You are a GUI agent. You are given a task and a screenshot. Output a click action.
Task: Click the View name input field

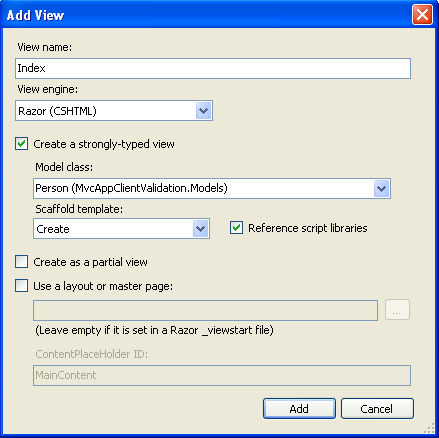tap(213, 68)
